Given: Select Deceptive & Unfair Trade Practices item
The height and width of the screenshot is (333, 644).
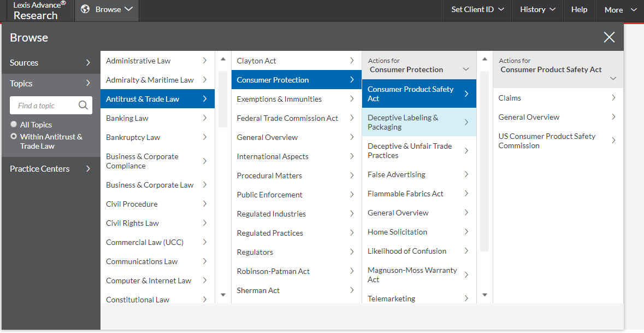Looking at the screenshot, I should click(419, 151).
